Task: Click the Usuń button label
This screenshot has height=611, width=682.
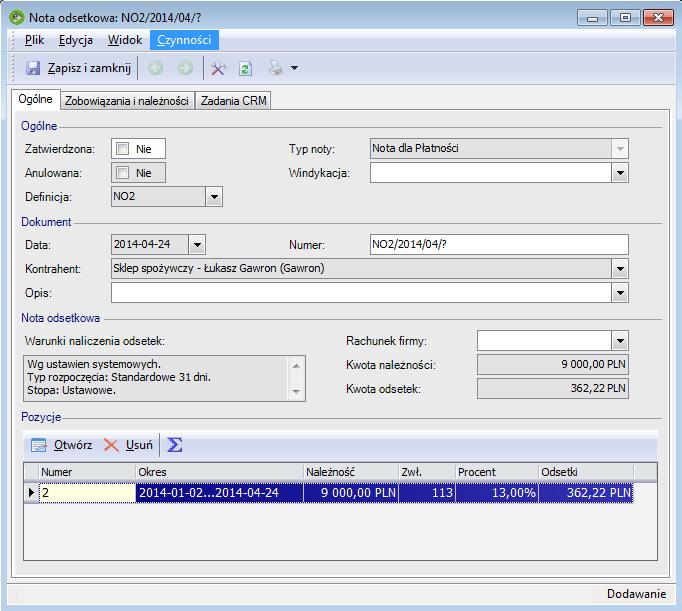Action: [x=139, y=445]
